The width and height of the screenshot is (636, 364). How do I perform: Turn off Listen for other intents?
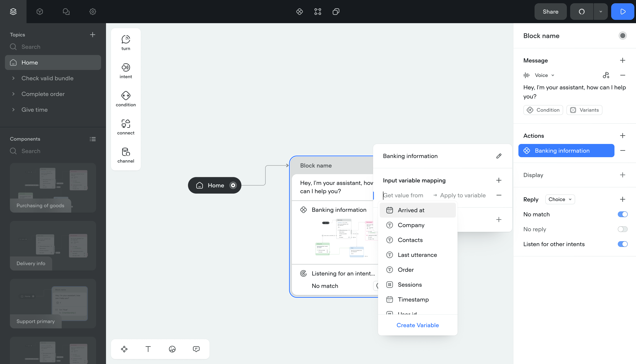point(622,244)
